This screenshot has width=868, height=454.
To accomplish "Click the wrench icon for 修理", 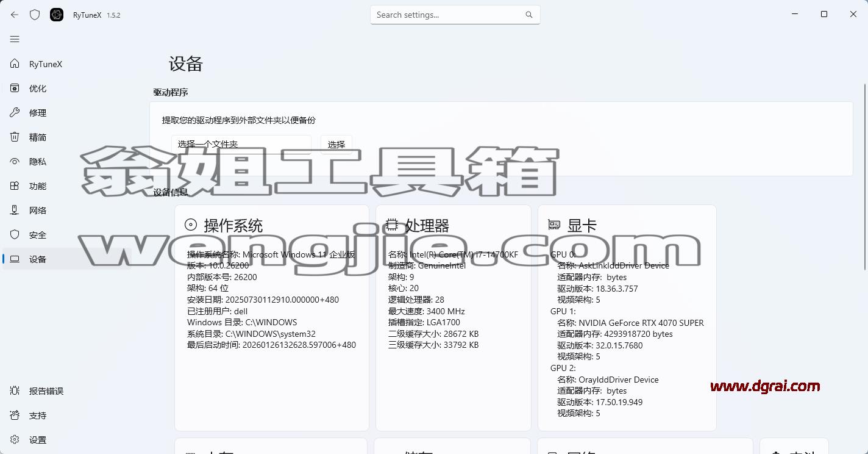I will pyautogui.click(x=15, y=113).
